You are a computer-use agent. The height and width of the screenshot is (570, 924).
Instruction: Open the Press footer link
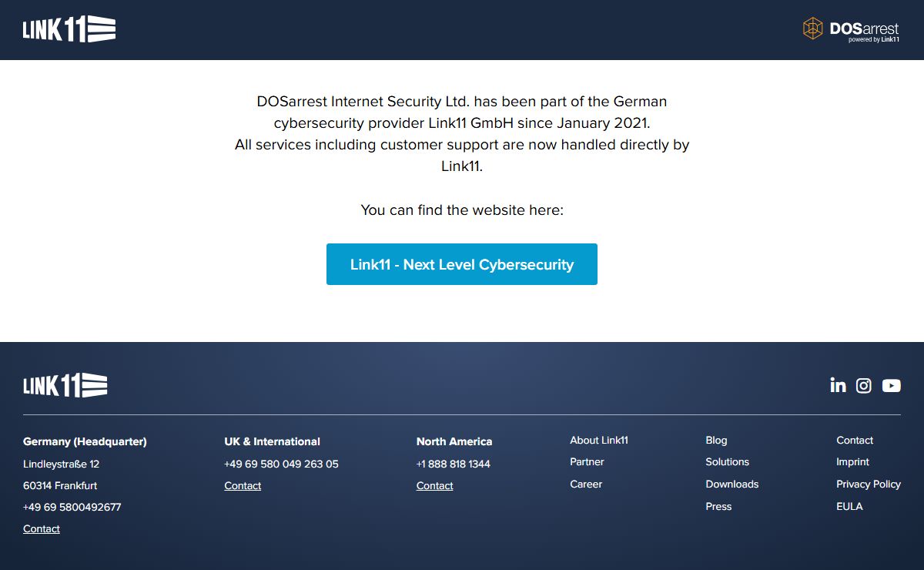point(718,506)
